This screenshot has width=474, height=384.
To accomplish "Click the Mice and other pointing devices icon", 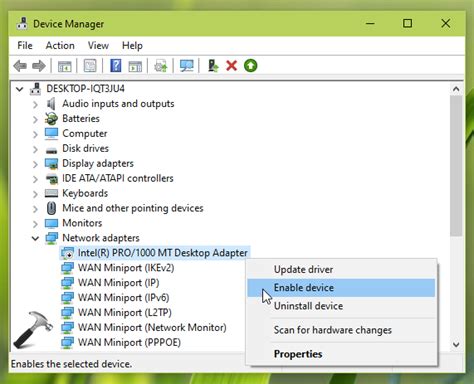I will tap(51, 208).
